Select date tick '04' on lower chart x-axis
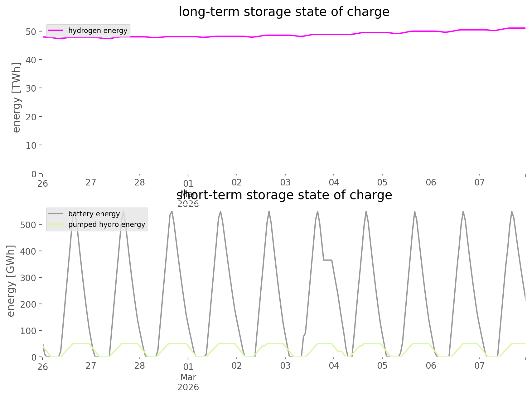This screenshot has height=398, width=532. tap(334, 366)
